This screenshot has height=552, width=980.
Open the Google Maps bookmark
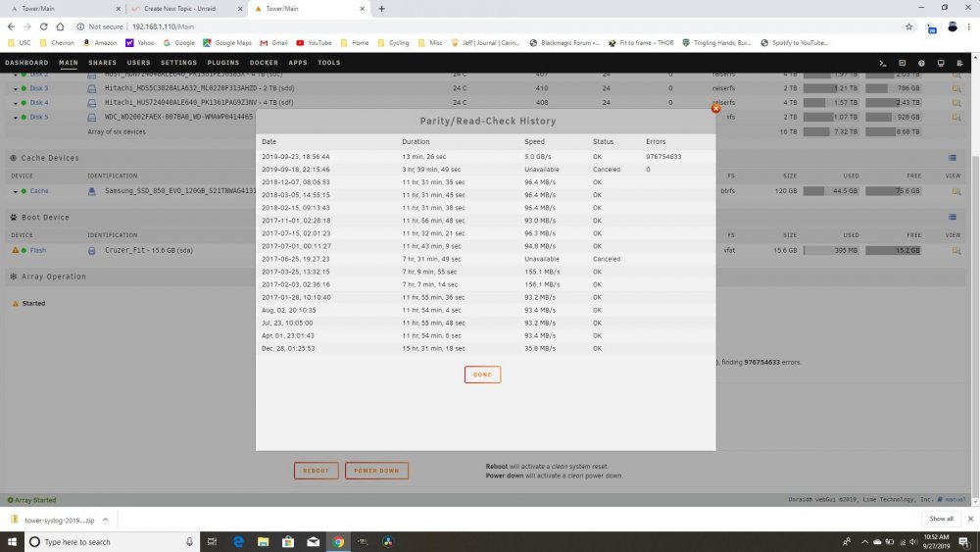point(227,43)
